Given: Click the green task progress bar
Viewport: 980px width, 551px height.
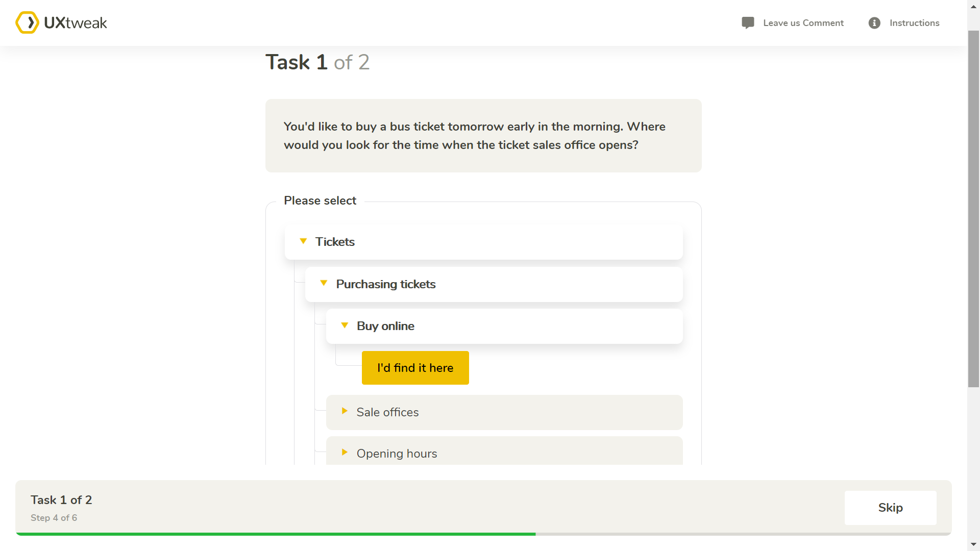Looking at the screenshot, I should (276, 534).
